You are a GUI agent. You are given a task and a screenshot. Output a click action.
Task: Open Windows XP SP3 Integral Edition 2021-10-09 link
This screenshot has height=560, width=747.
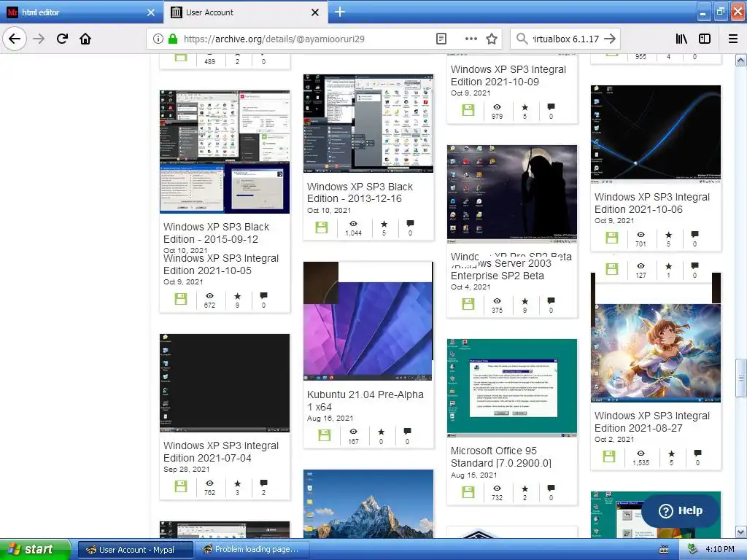(x=508, y=76)
